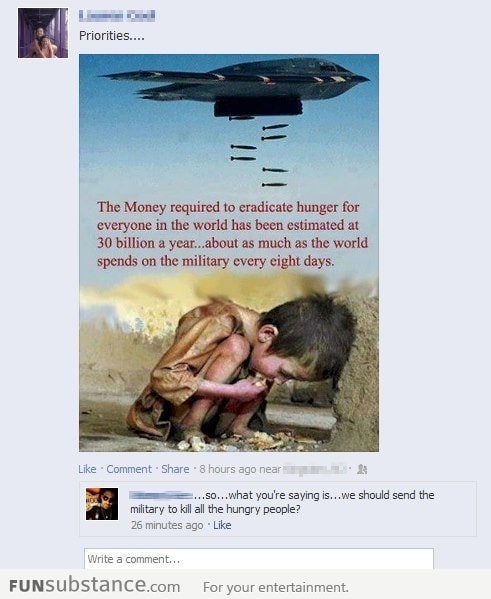Image resolution: width=491 pixels, height=599 pixels.
Task: Click the FunSubstance.com logo
Action: (x=94, y=585)
